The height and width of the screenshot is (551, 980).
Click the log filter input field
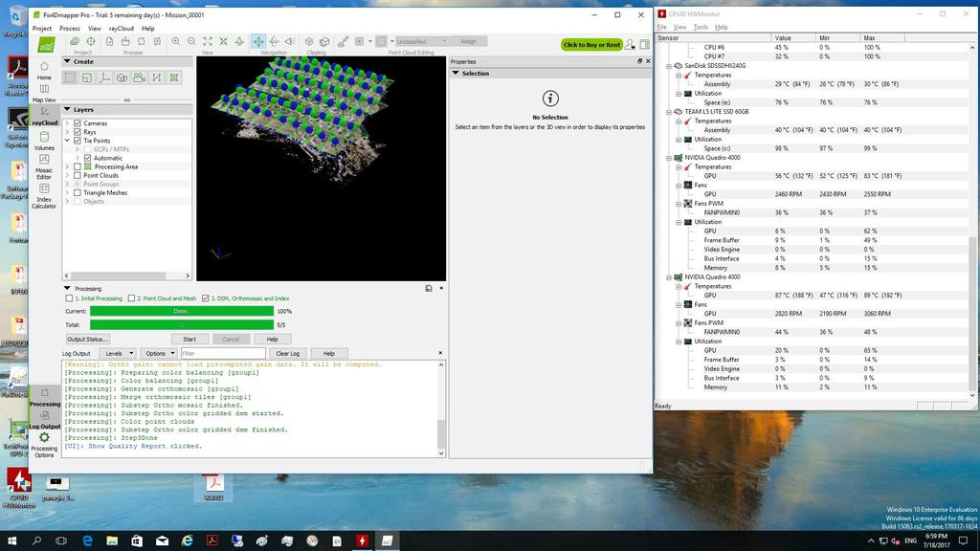tap(223, 354)
